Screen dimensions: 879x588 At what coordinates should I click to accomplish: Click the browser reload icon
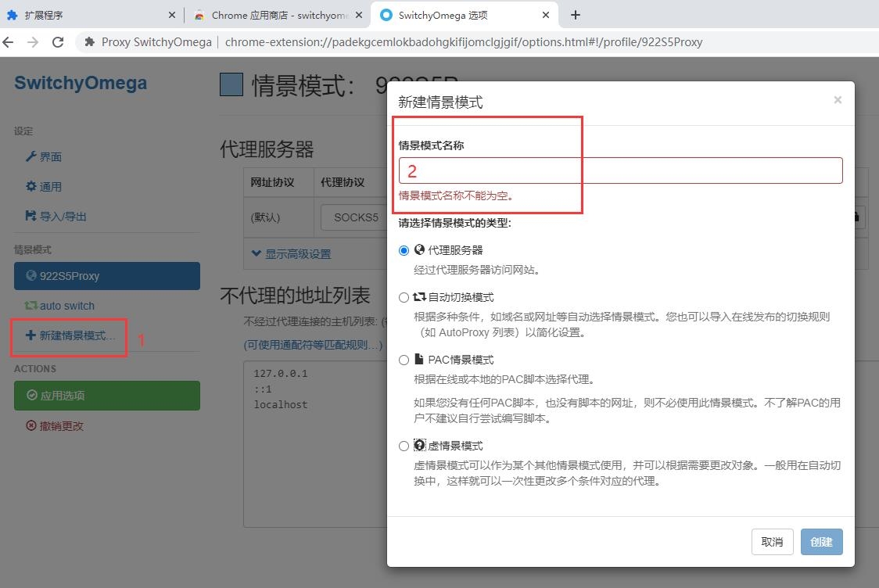coord(58,42)
